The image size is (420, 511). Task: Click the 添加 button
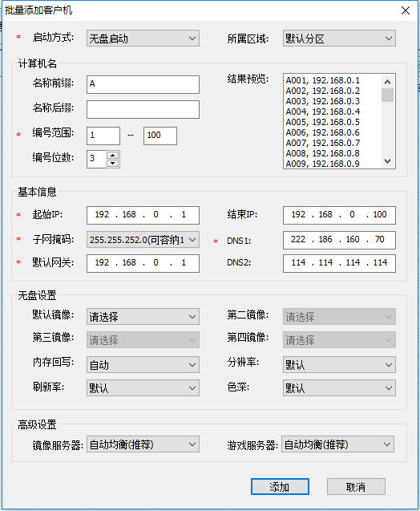tap(280, 487)
